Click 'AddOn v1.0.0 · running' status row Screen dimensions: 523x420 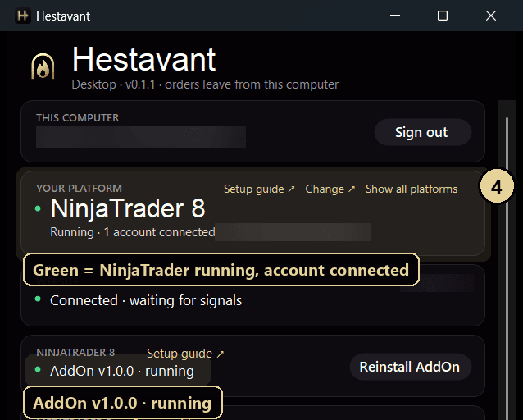pos(122,371)
